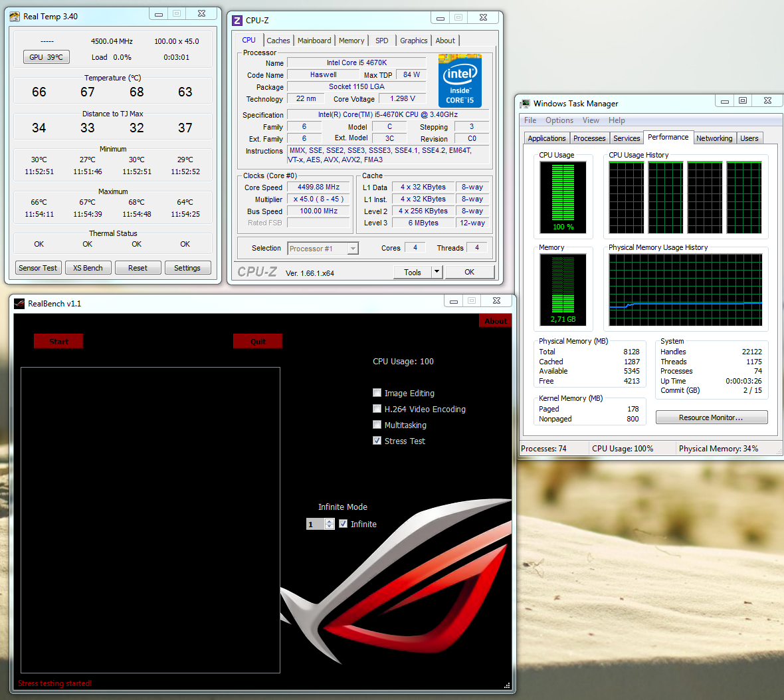Open the Options menu in Task Manager

[559, 120]
